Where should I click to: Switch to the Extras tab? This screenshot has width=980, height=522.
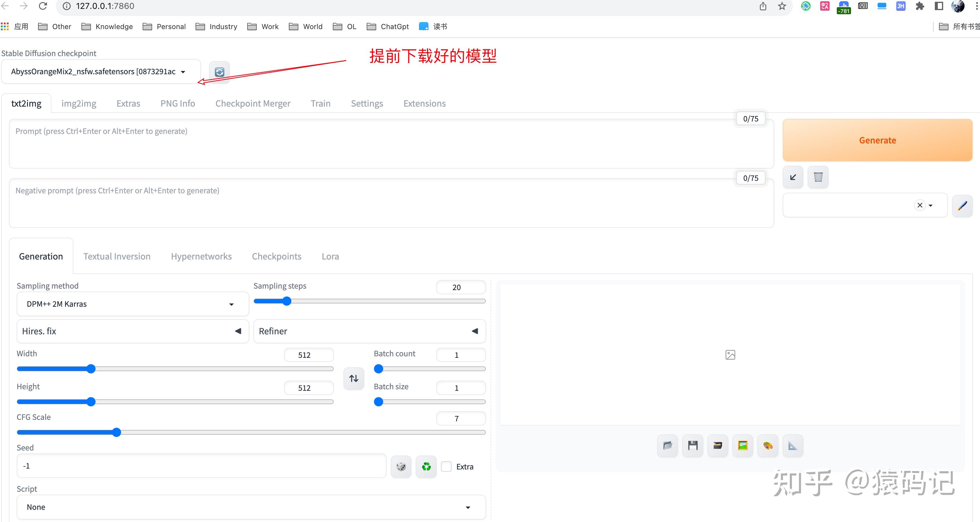128,103
